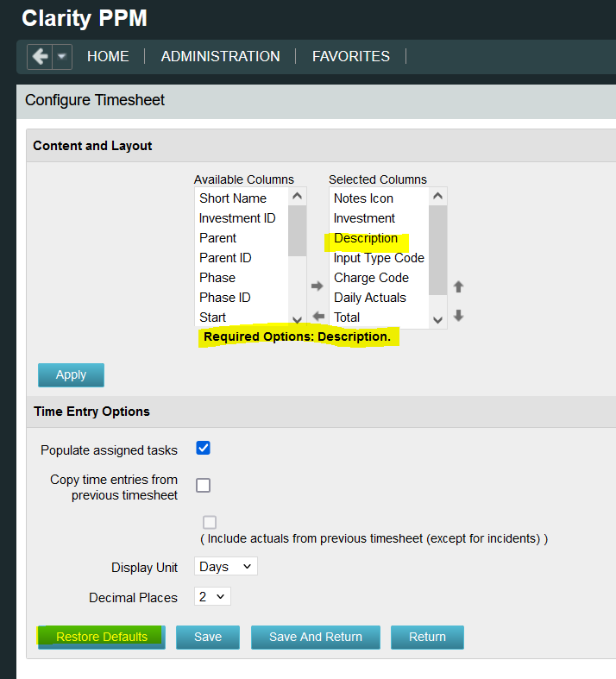616x679 pixels.
Task: Select Daily Actuals in Selected Columns
Action: (x=379, y=298)
